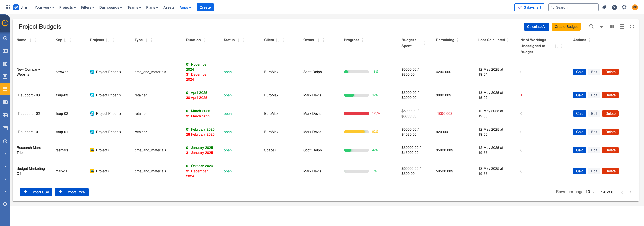
Task: Expand the Teams dropdown
Action: pos(134,7)
